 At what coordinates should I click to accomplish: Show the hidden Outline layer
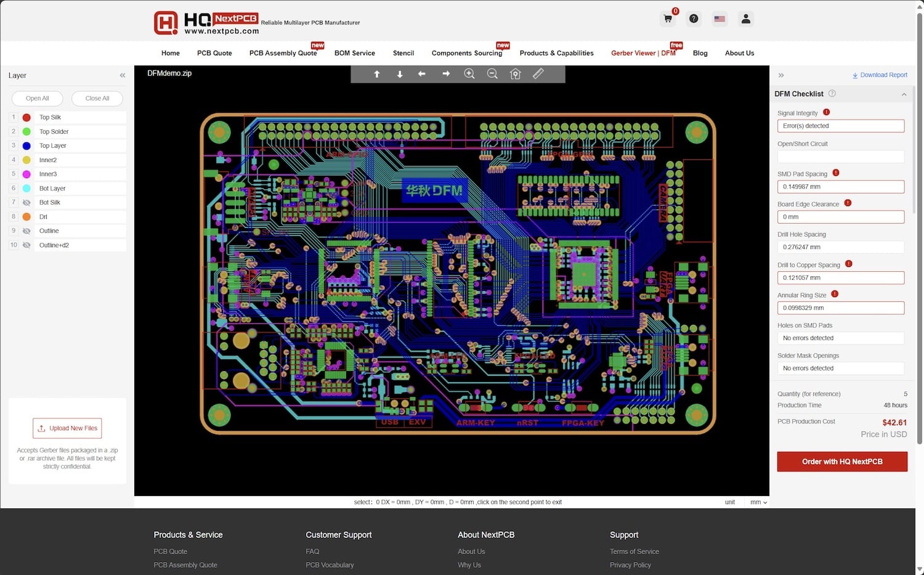coord(26,230)
